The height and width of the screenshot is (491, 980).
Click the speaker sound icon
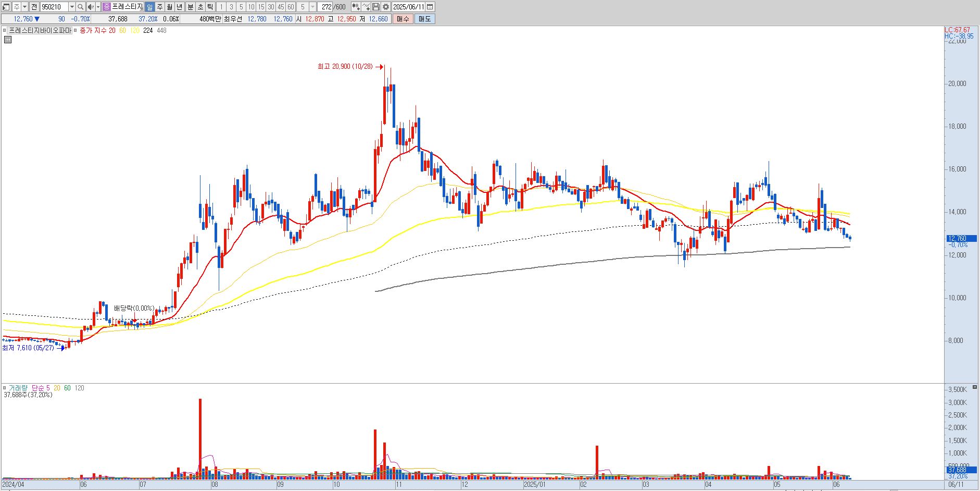91,7
